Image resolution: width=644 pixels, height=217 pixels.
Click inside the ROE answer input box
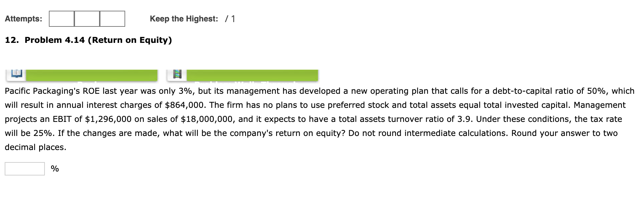[x=24, y=169]
